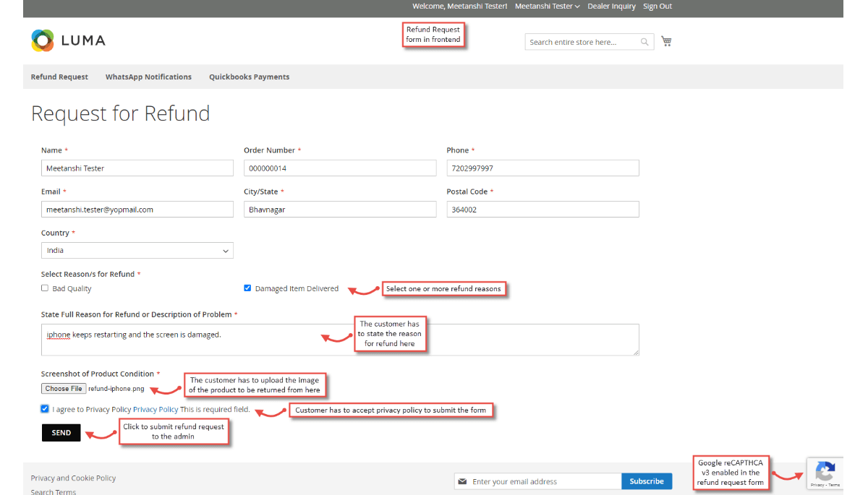Click the Choose File button

64,389
